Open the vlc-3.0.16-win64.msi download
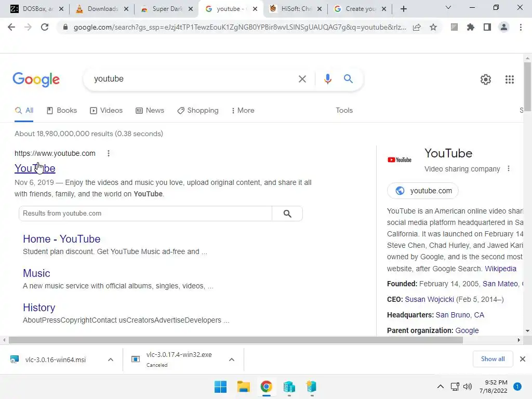Image resolution: width=532 pixels, height=399 pixels. [x=55, y=360]
